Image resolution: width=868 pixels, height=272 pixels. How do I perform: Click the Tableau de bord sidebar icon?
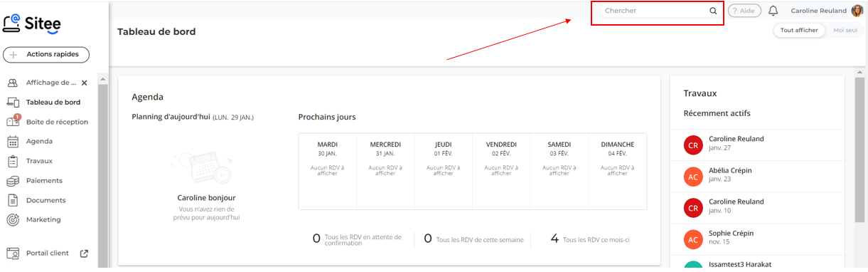click(13, 103)
